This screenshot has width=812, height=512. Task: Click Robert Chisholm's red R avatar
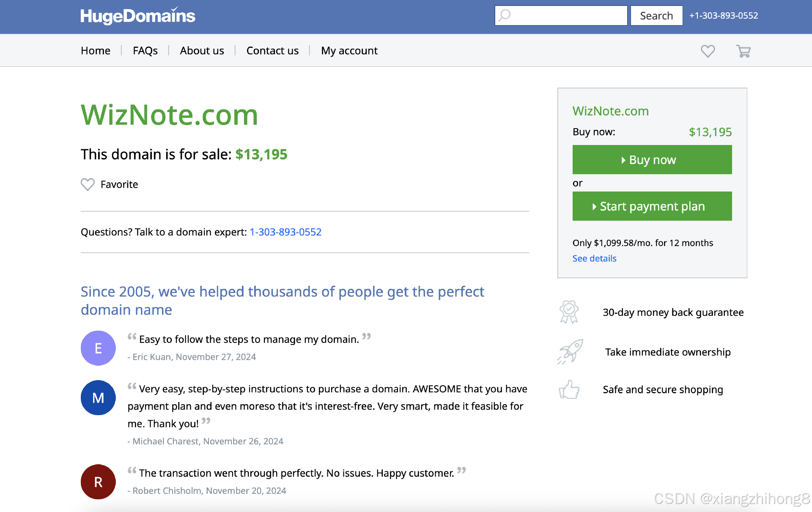(98, 482)
